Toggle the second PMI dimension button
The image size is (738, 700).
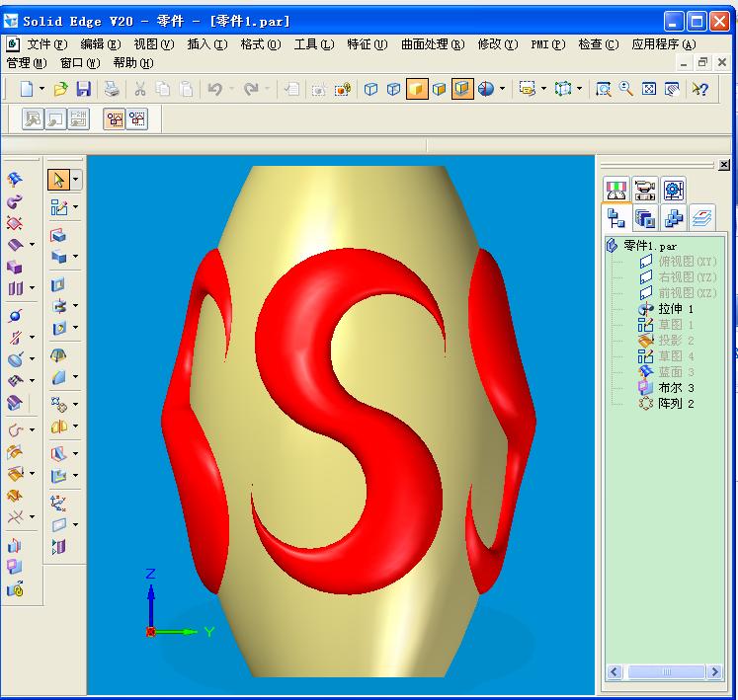click(x=137, y=119)
